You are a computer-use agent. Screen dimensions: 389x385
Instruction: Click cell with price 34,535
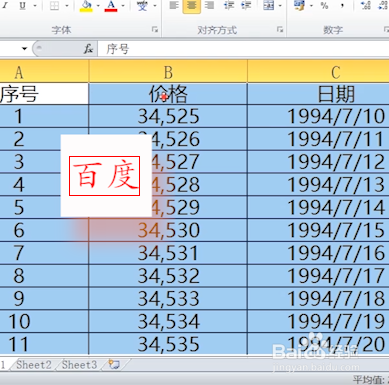point(168,344)
